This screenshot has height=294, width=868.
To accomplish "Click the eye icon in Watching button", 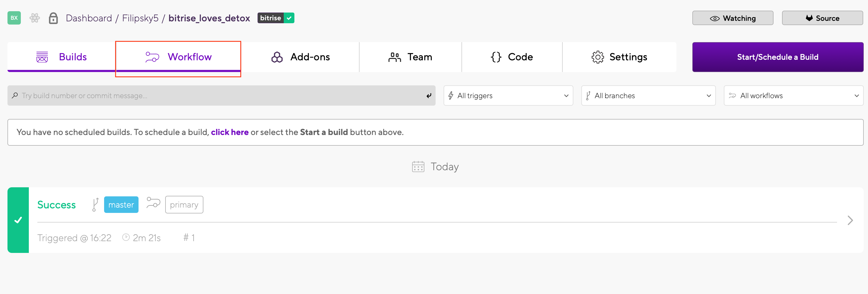I will 715,18.
